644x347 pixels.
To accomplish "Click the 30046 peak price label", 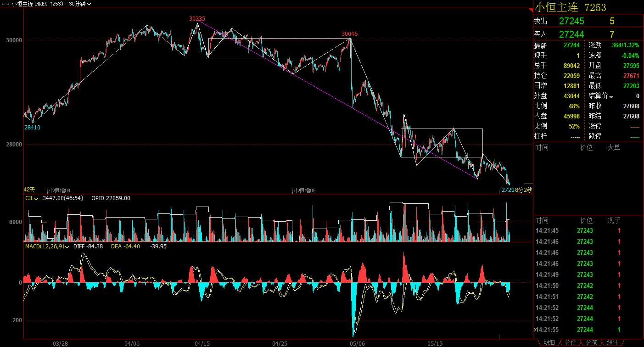I will pyautogui.click(x=349, y=34).
